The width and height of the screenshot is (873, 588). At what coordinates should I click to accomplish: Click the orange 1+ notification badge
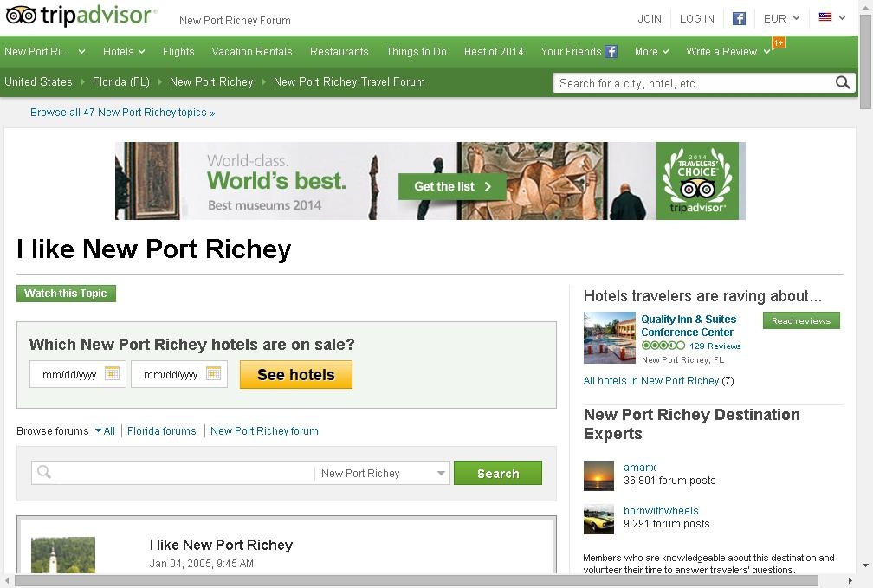(x=779, y=43)
